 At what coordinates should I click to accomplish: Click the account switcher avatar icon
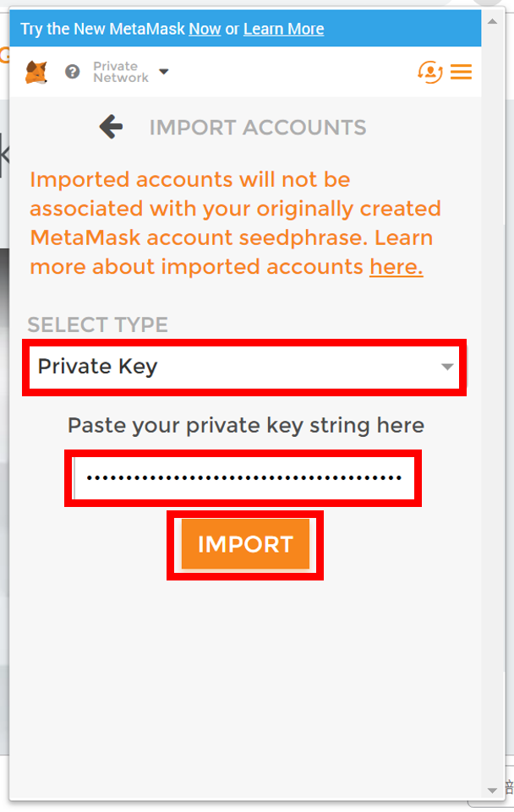tap(430, 72)
